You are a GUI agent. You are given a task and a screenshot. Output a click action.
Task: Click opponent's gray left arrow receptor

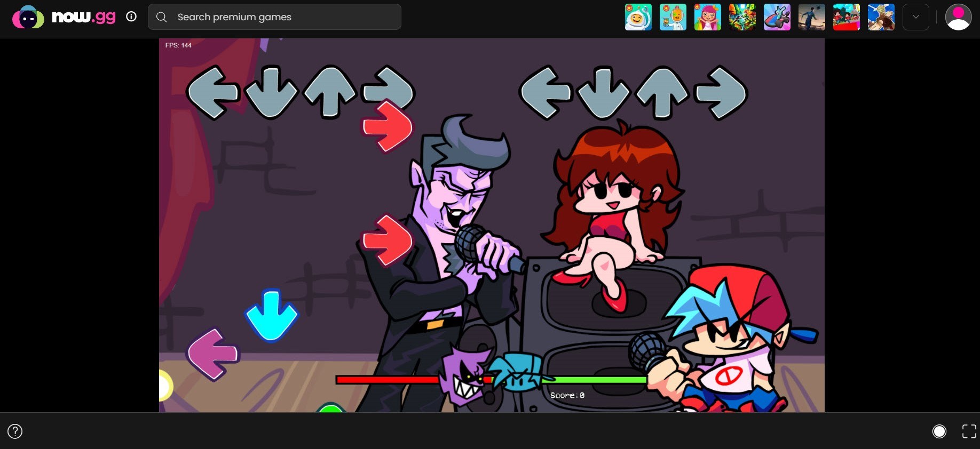click(x=213, y=92)
